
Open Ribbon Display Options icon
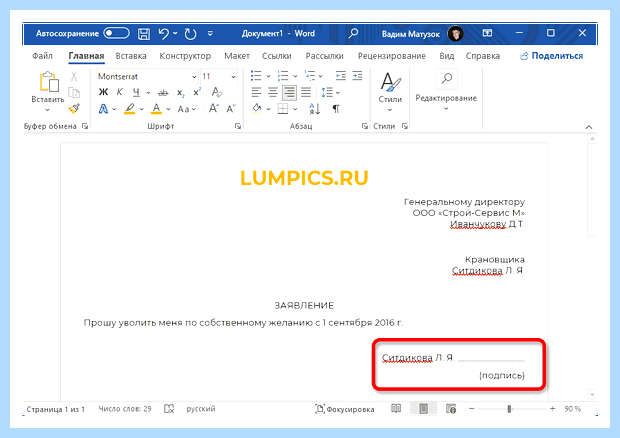click(487, 33)
